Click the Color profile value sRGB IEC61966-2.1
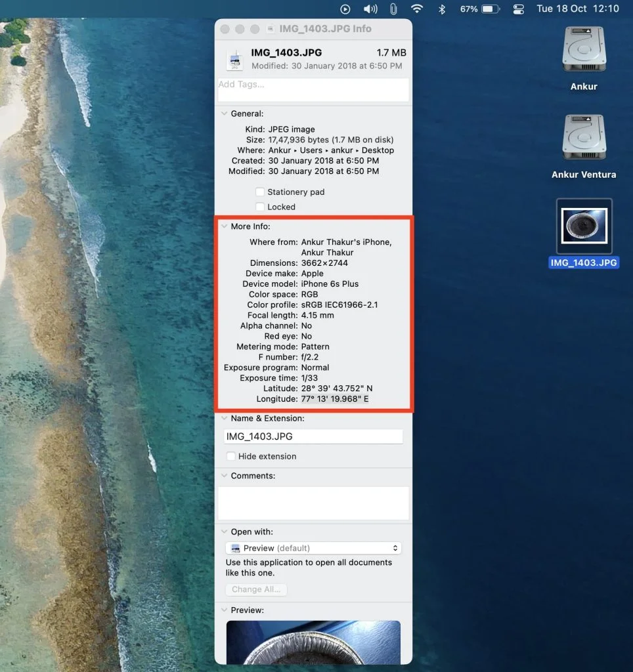 pos(339,304)
